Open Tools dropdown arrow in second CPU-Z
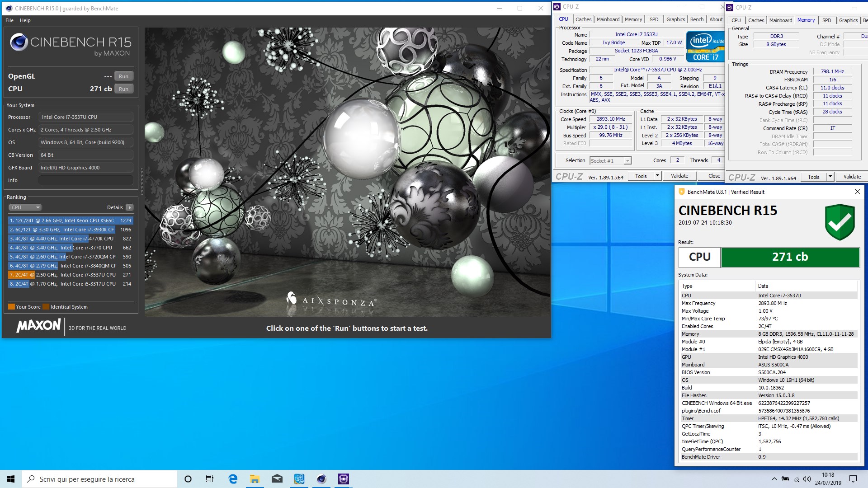 point(830,177)
